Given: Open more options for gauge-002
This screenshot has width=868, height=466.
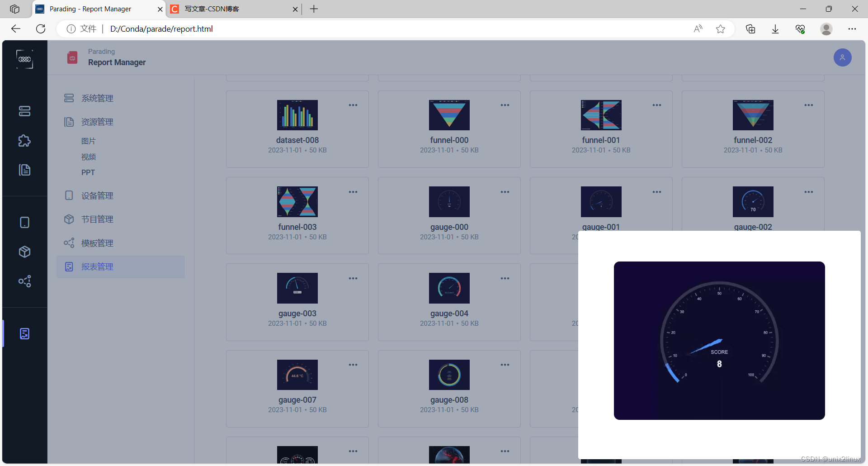Looking at the screenshot, I should [809, 192].
